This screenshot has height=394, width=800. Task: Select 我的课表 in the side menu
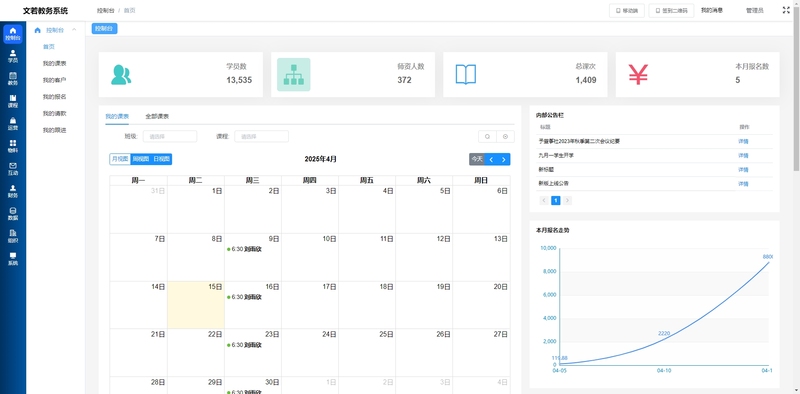(x=54, y=63)
